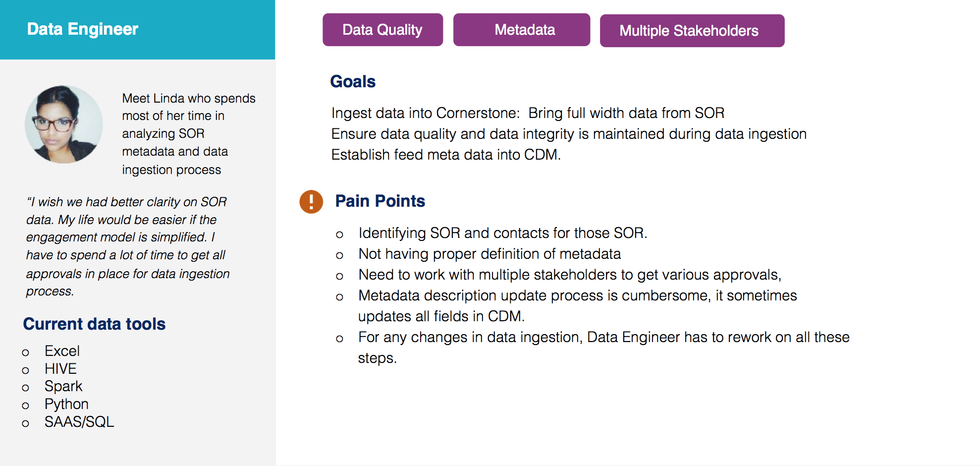Select the HIVE item in tools list
This screenshot has height=466, width=980.
tap(60, 369)
